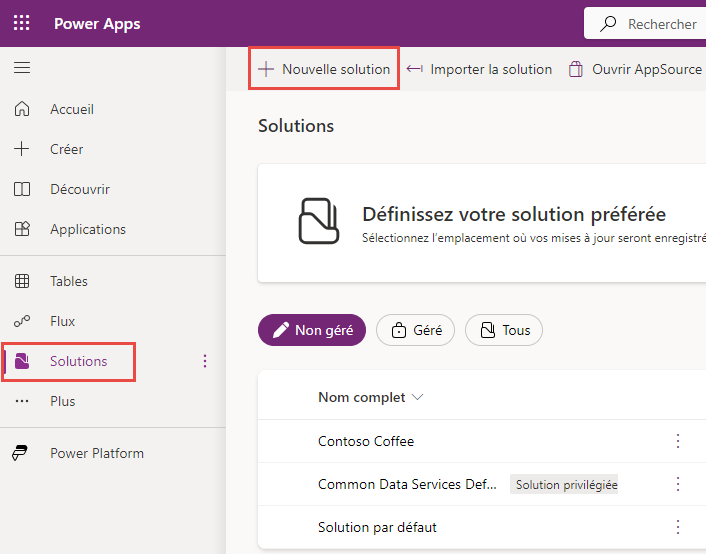Screen dimensions: 706x554
Task: Click Nouvelle solution button
Action: [324, 69]
